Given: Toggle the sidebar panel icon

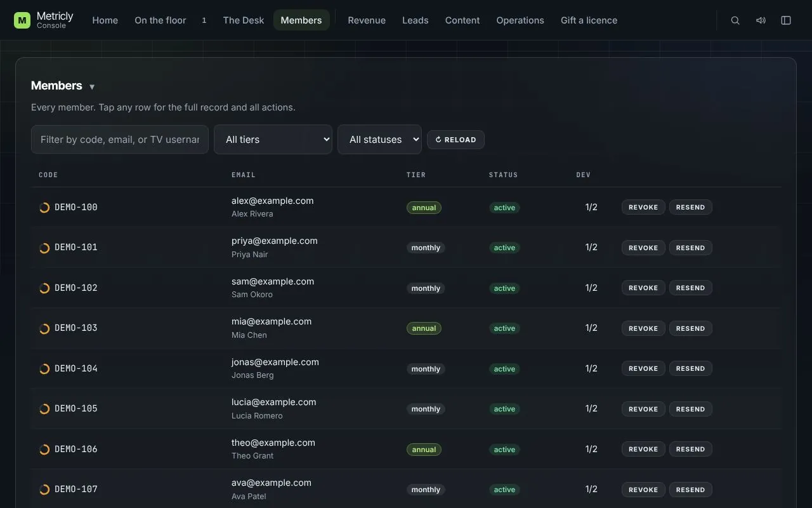Looking at the screenshot, I should click(x=786, y=20).
